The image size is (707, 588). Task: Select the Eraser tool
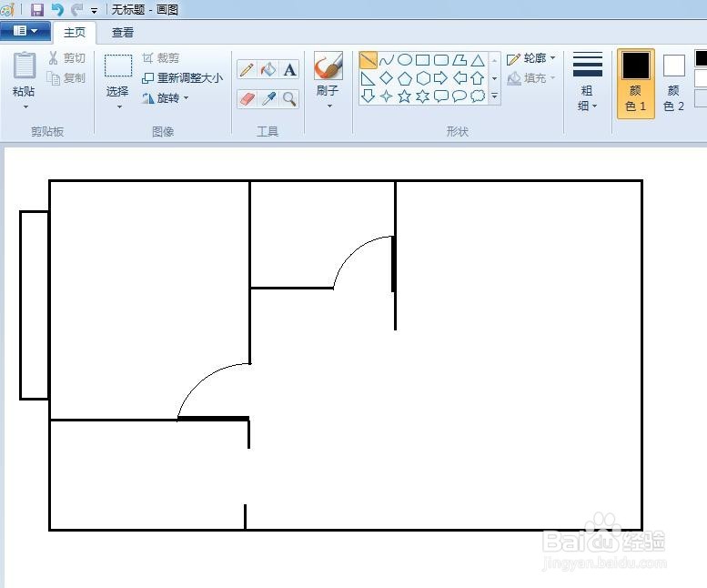[247, 98]
